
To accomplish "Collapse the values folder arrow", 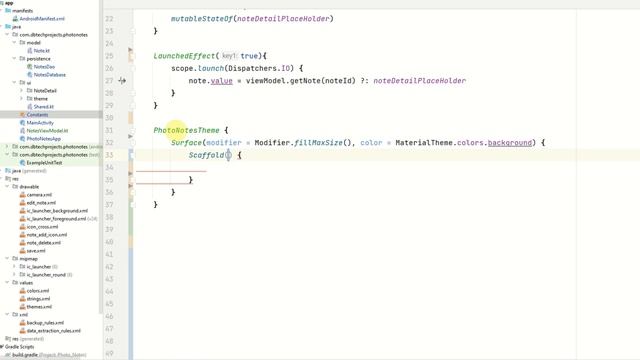I will click(7, 282).
